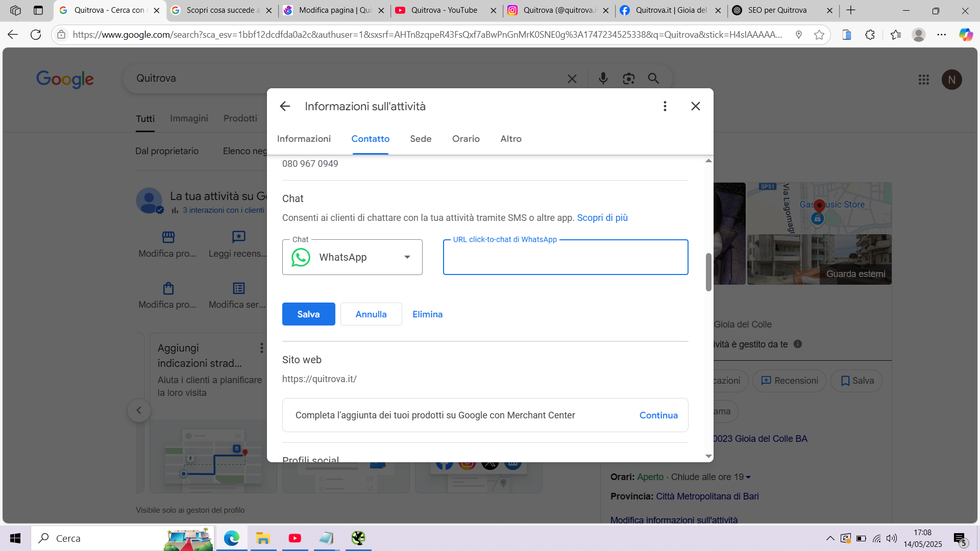This screenshot has width=980, height=551.
Task: Click the dialog scrollbar thumb
Action: point(708,272)
